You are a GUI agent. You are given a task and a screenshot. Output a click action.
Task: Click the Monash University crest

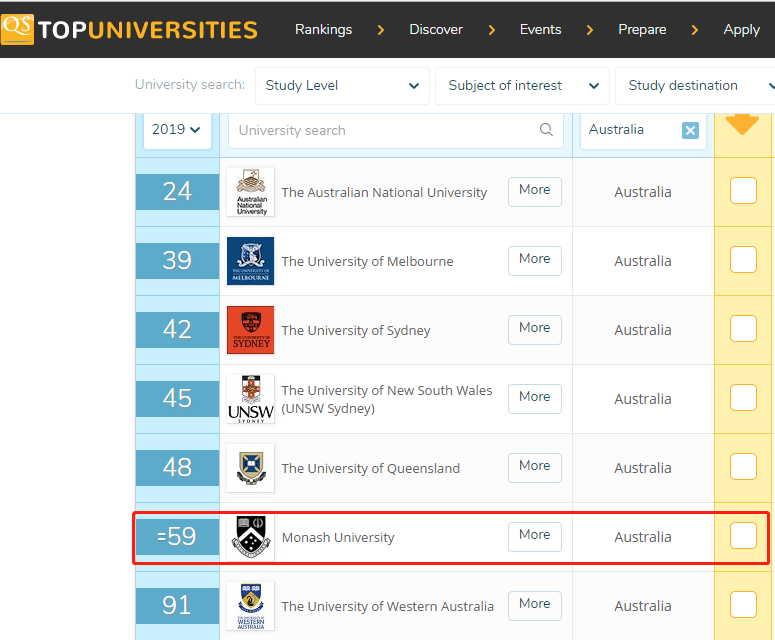(x=250, y=537)
